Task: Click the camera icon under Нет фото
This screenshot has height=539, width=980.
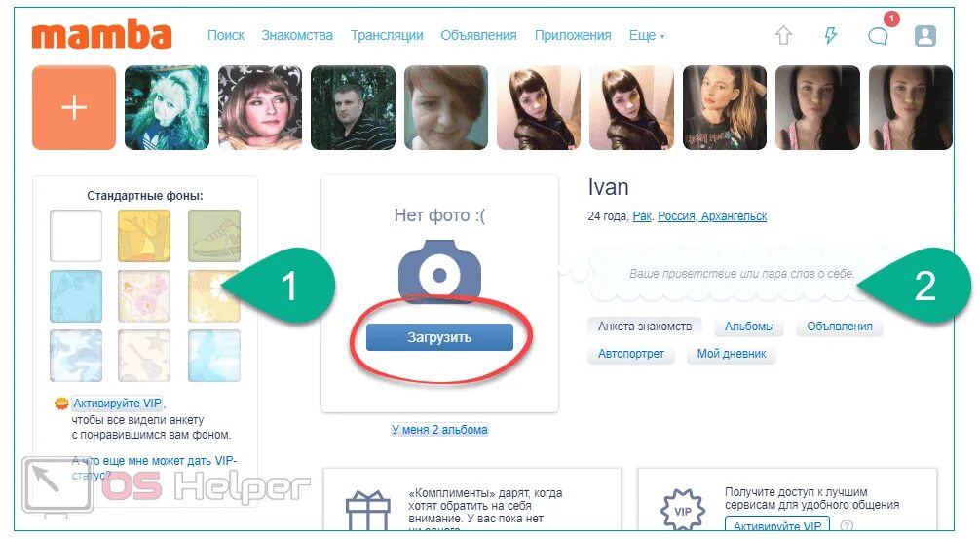Action: click(439, 273)
